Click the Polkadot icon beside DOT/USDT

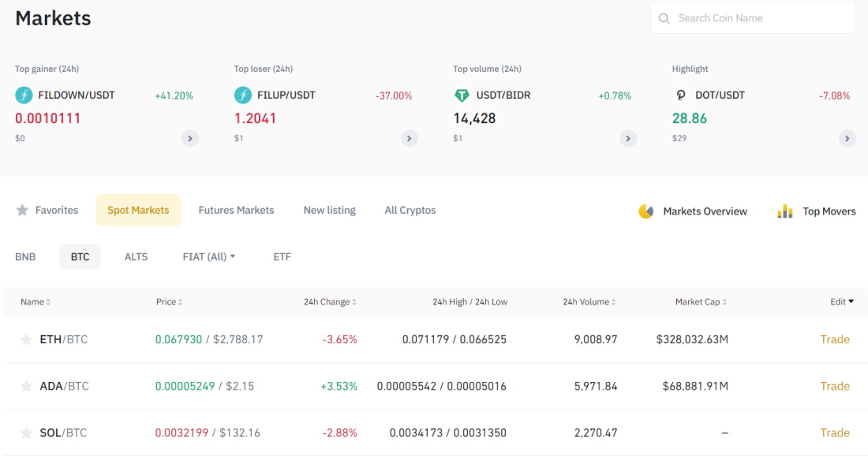pyautogui.click(x=681, y=95)
